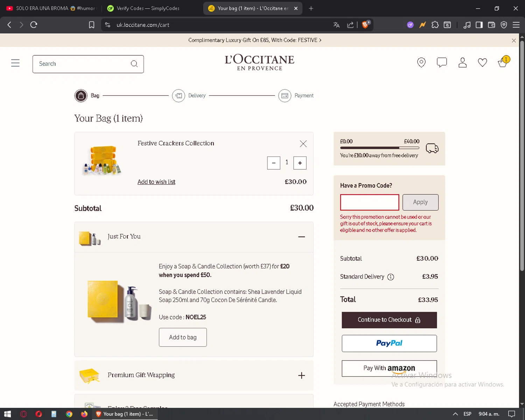Image resolution: width=525 pixels, height=420 pixels.
Task: Open site settings icon in address bar
Action: click(x=108, y=25)
